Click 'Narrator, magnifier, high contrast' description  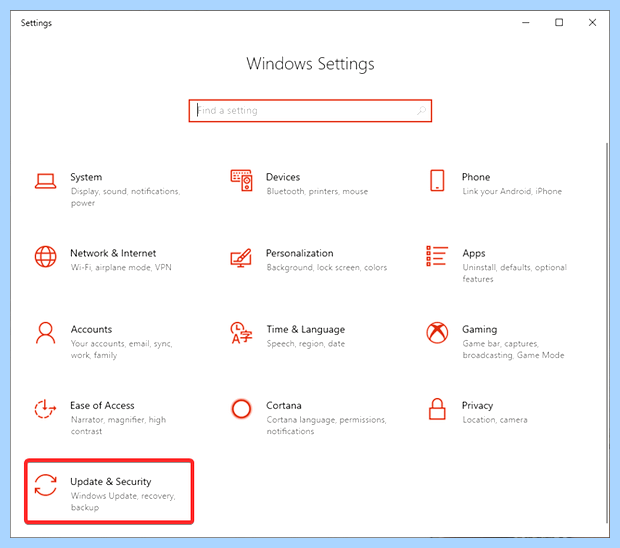click(118, 425)
